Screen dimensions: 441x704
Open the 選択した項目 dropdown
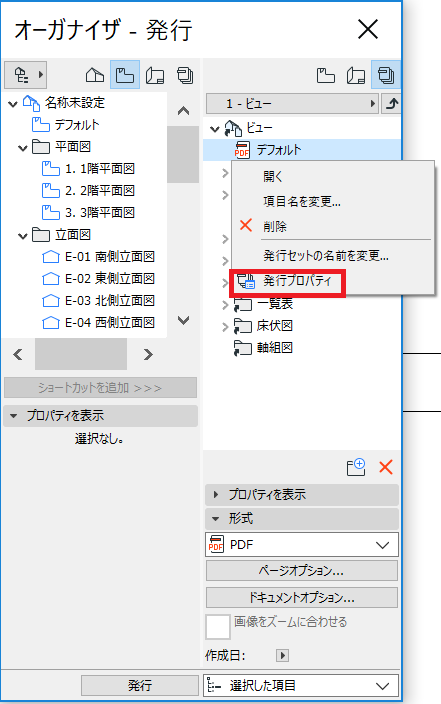tap(301, 686)
